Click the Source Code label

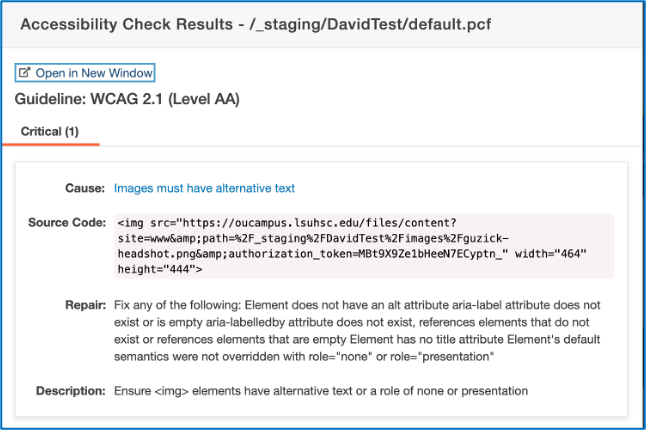coord(67,221)
